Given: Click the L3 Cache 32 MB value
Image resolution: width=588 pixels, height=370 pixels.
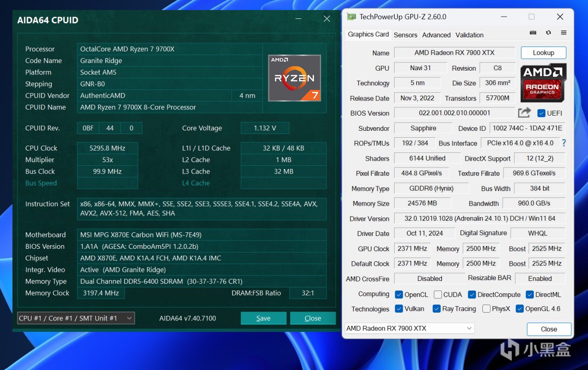Looking at the screenshot, I should (284, 171).
